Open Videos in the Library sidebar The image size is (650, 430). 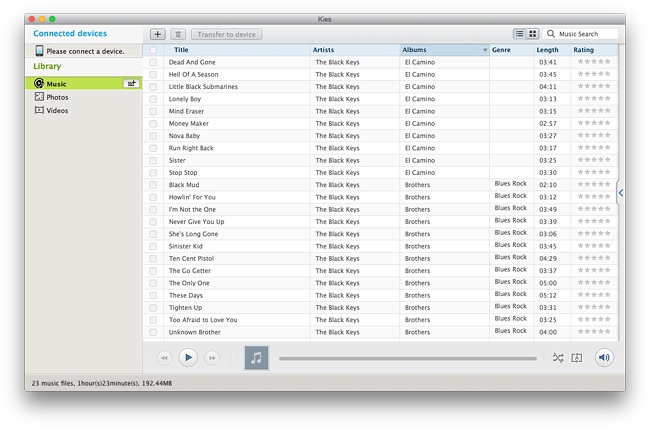57,110
